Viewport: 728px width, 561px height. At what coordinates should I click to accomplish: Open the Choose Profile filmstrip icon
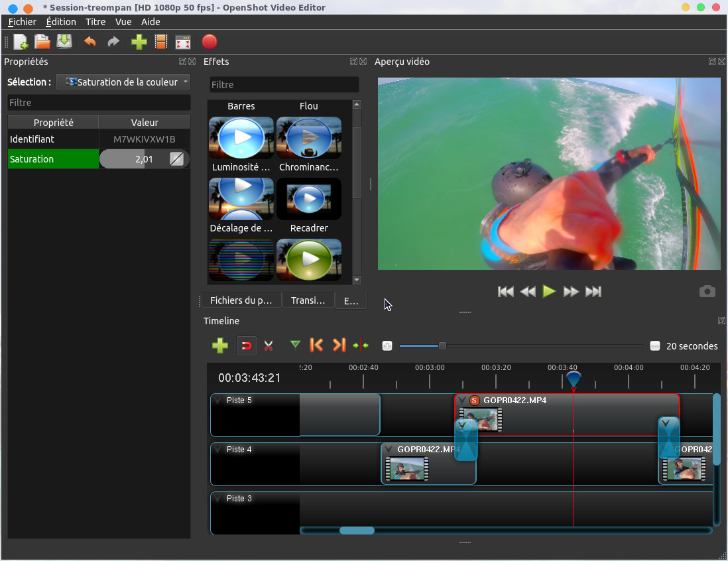tap(160, 42)
